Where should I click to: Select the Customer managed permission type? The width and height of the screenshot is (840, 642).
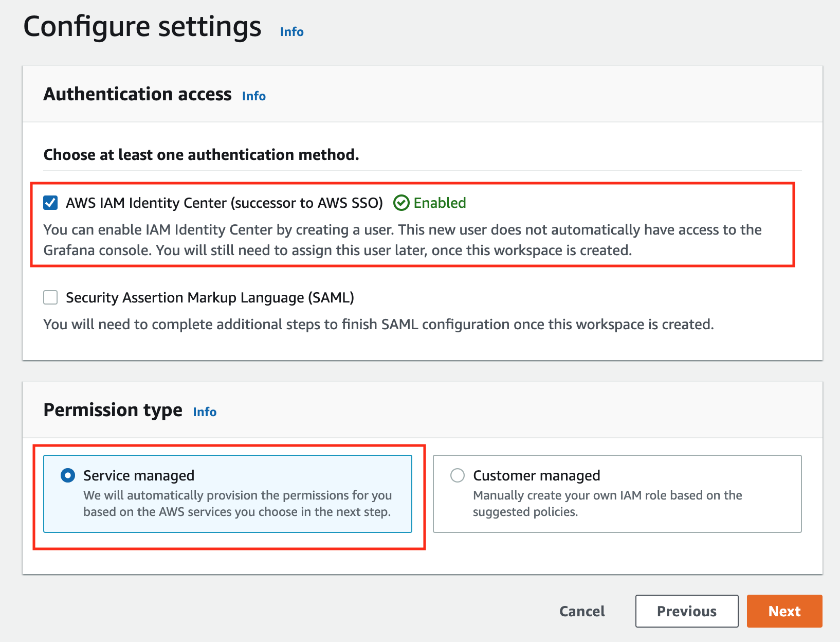[456, 475]
